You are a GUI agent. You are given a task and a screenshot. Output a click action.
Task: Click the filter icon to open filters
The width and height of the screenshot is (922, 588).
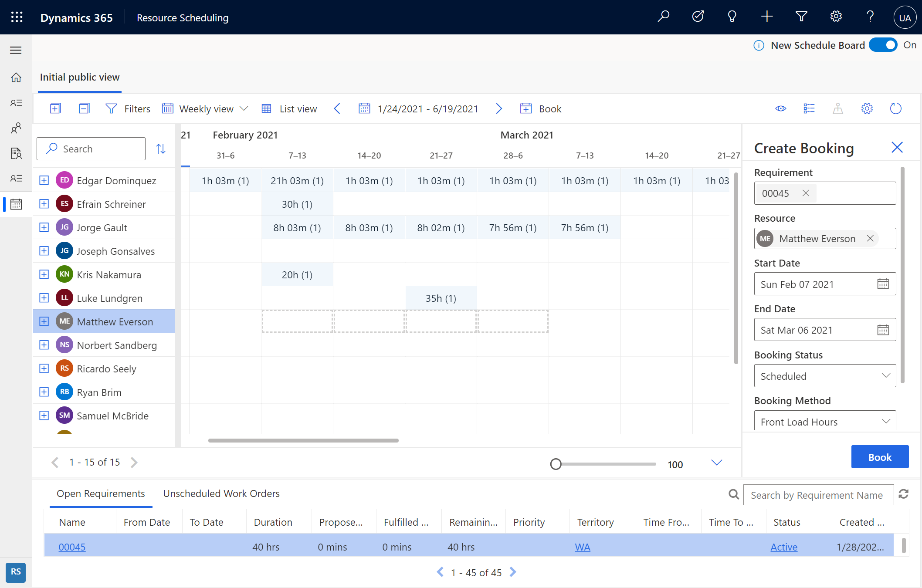(112, 109)
